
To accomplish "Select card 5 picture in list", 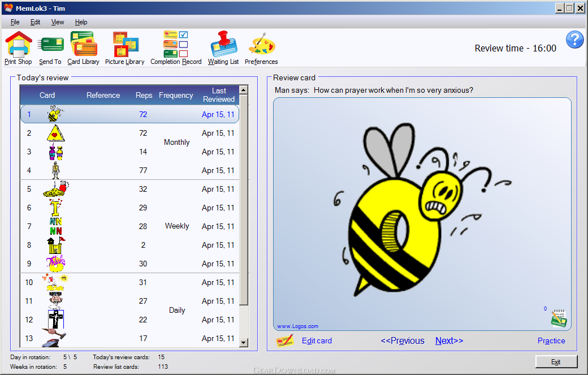I will [x=56, y=189].
